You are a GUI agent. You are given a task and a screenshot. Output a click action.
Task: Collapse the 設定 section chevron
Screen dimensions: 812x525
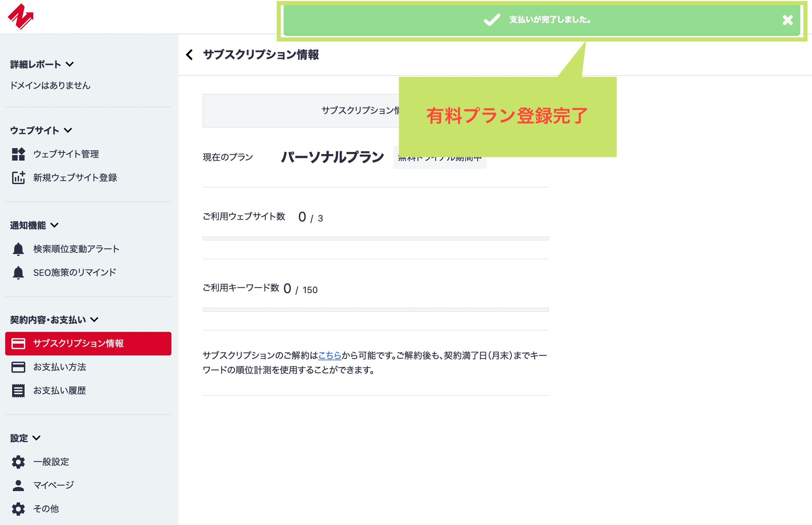pos(36,438)
